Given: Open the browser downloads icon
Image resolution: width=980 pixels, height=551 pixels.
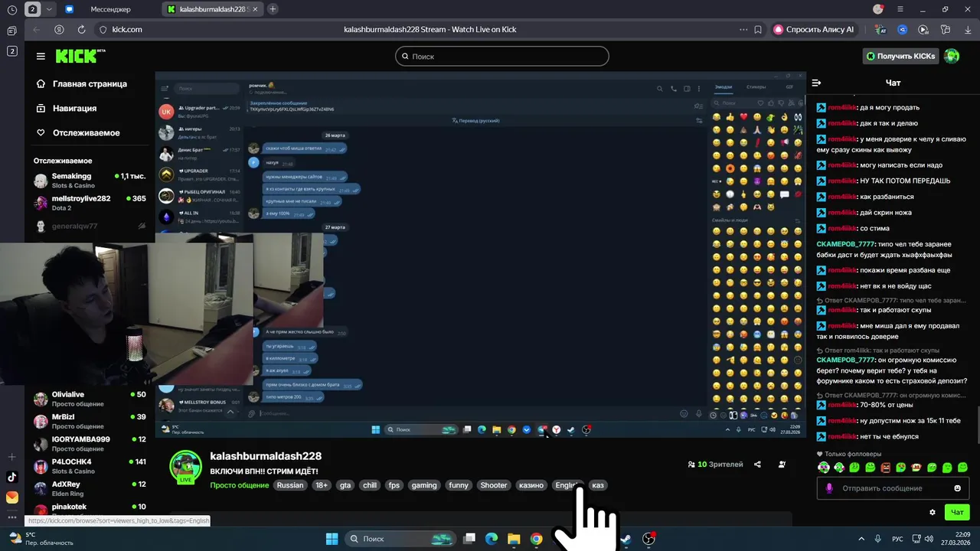Looking at the screenshot, I should 966,29.
